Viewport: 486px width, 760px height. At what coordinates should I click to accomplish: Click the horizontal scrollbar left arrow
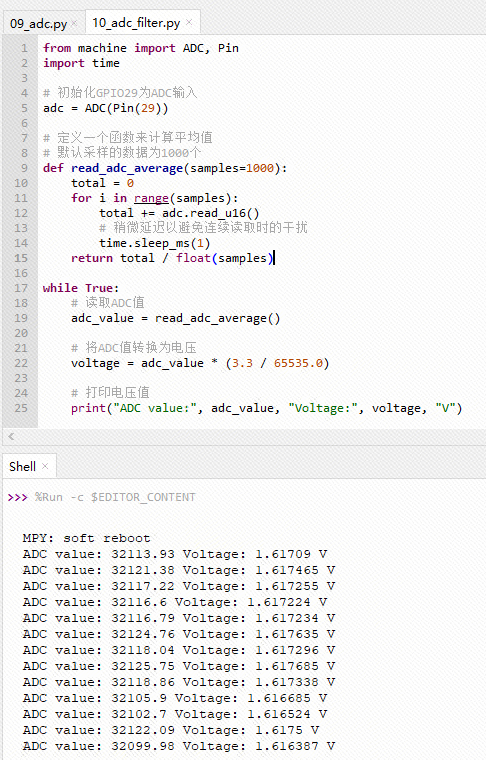point(11,436)
